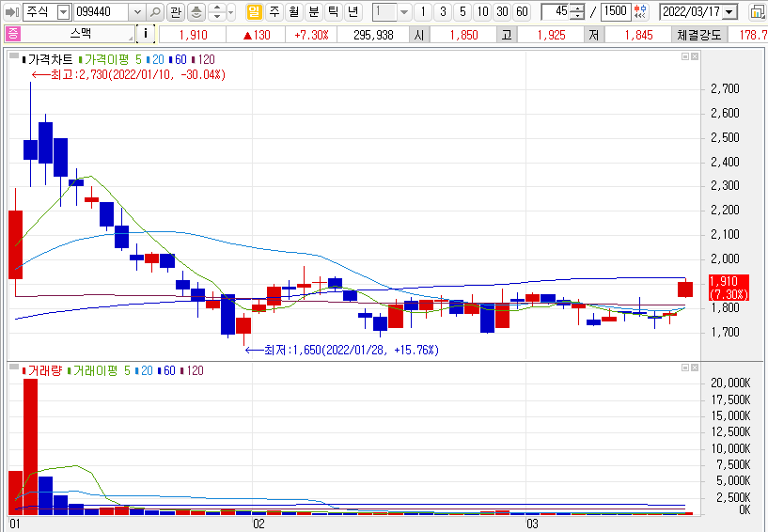768x532 pixels.
Task: Maximize the price chart panel
Action: pyautogui.click(x=685, y=56)
